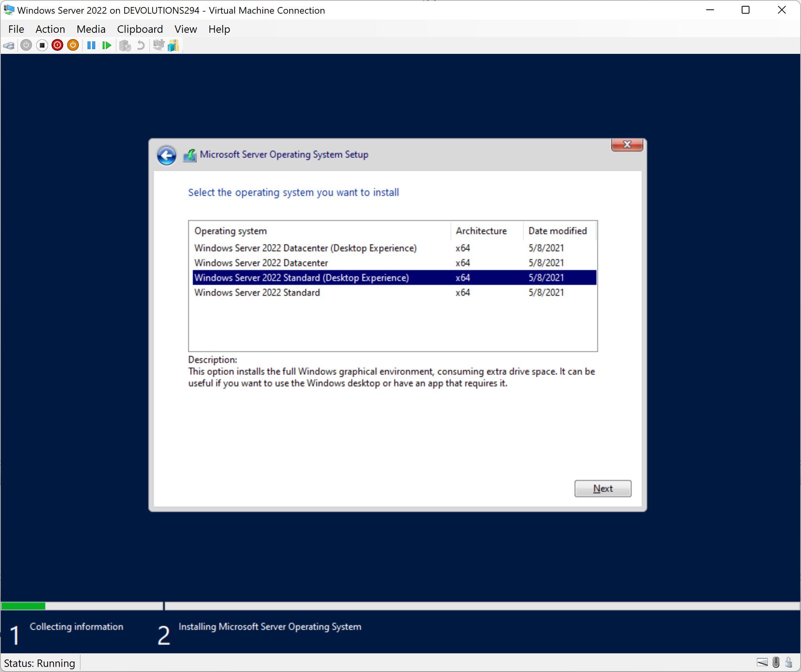Click the Revert toolbar icon
The image size is (801, 672).
click(141, 46)
